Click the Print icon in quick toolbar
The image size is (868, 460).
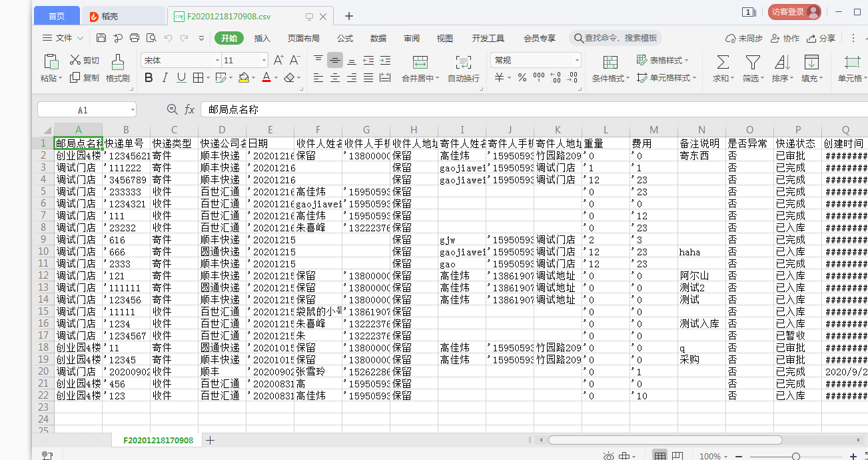tap(135, 38)
